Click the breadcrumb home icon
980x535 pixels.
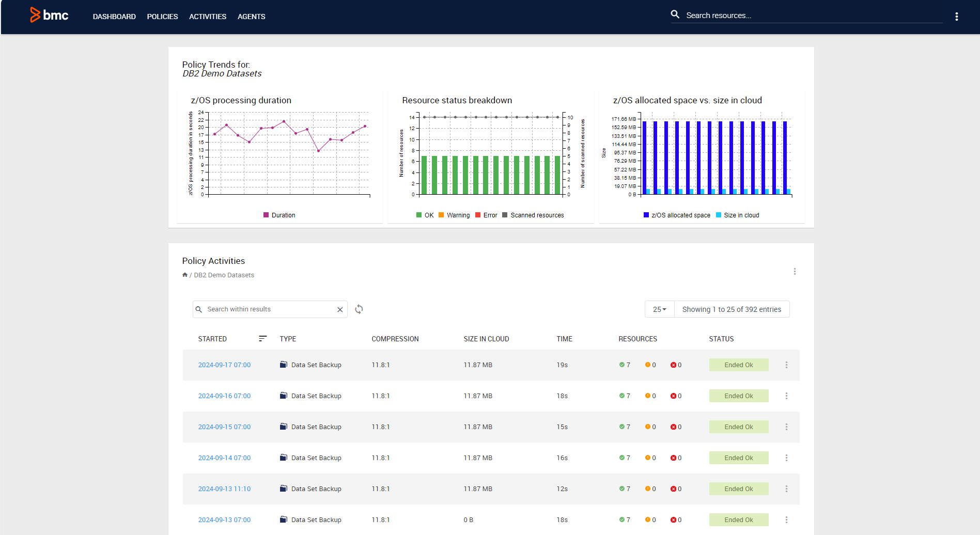[x=185, y=275]
